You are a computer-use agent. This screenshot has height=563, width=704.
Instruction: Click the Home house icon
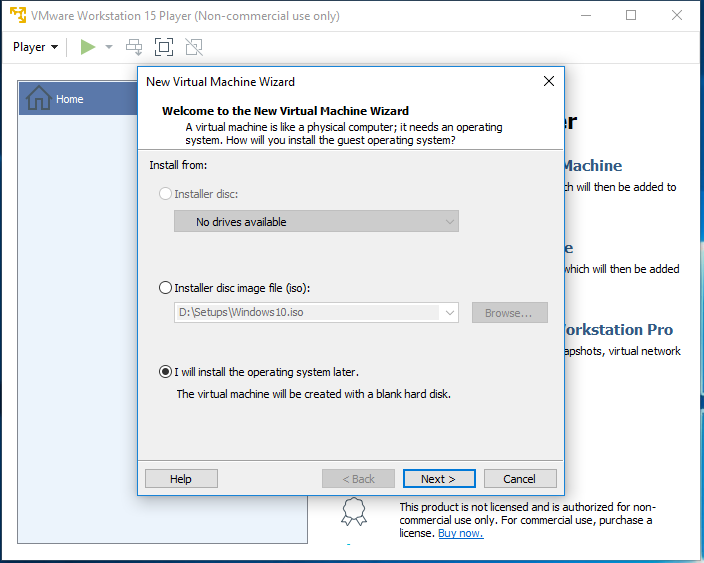(39, 98)
